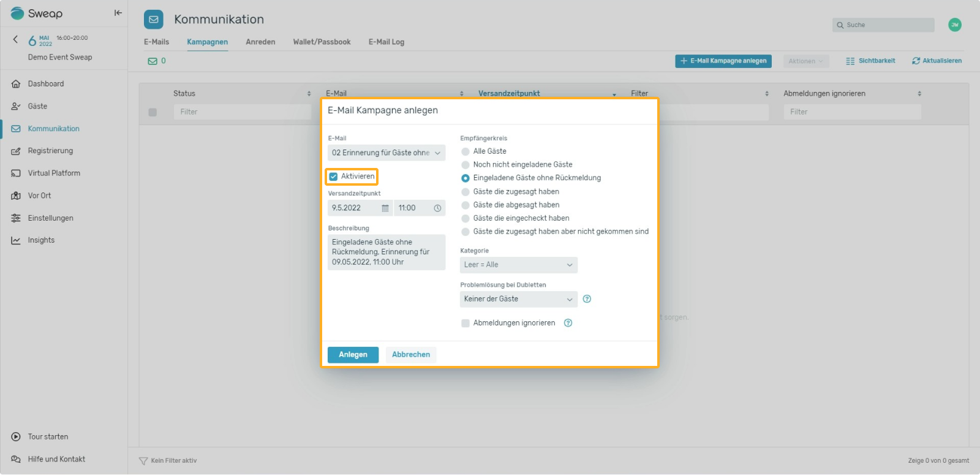The width and height of the screenshot is (980, 475).
Task: Click the E-Mail Kampagne anlegen toolbar button
Action: point(723,61)
